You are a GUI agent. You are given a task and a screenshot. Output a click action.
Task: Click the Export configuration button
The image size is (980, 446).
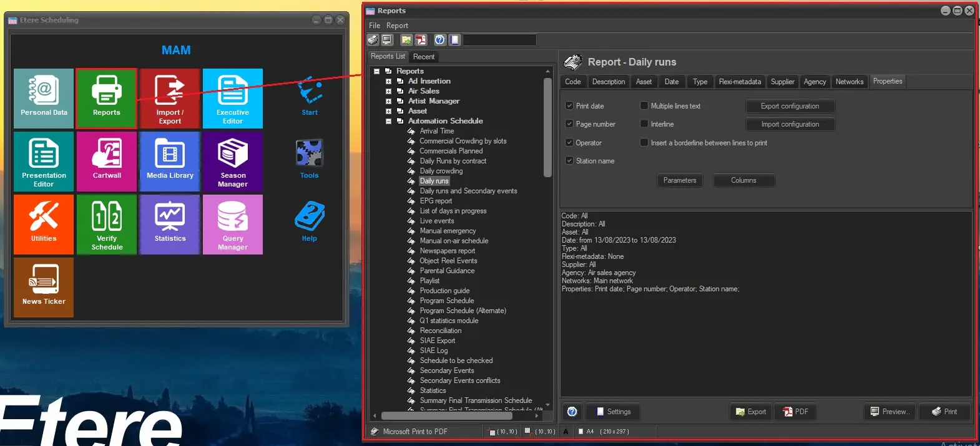coord(790,106)
